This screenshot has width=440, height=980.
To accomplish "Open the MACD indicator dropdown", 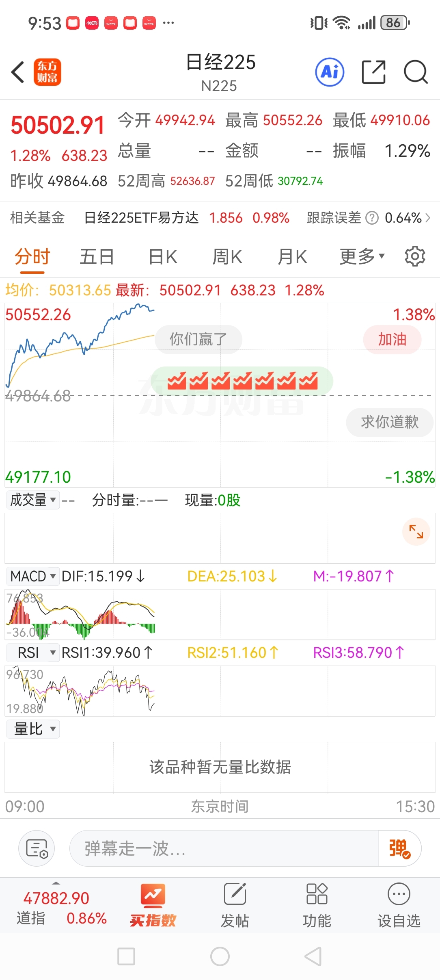I will (x=33, y=576).
